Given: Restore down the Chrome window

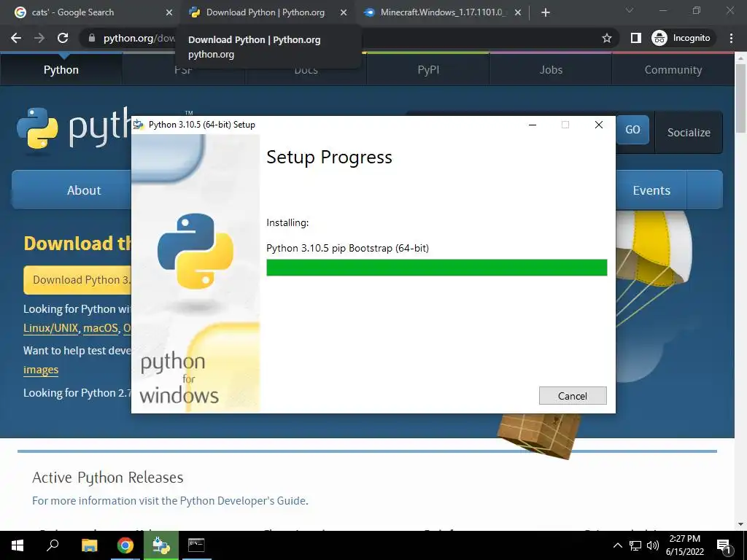Looking at the screenshot, I should (697, 10).
